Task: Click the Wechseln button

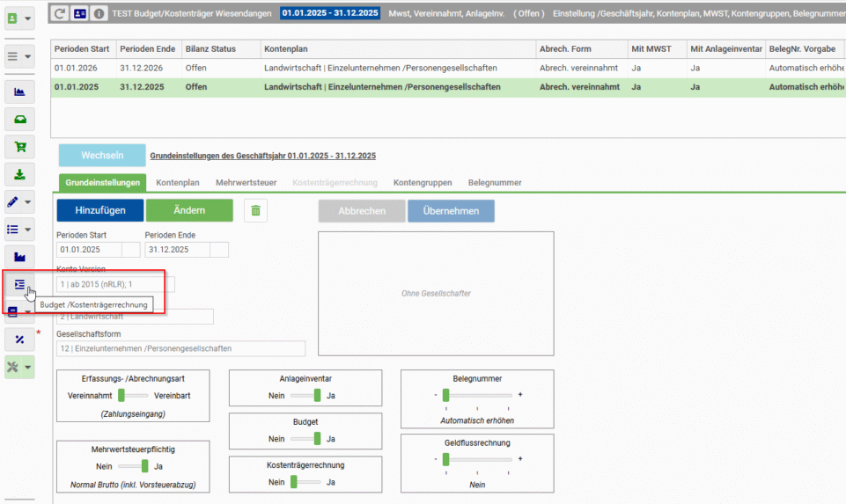Action: point(102,155)
